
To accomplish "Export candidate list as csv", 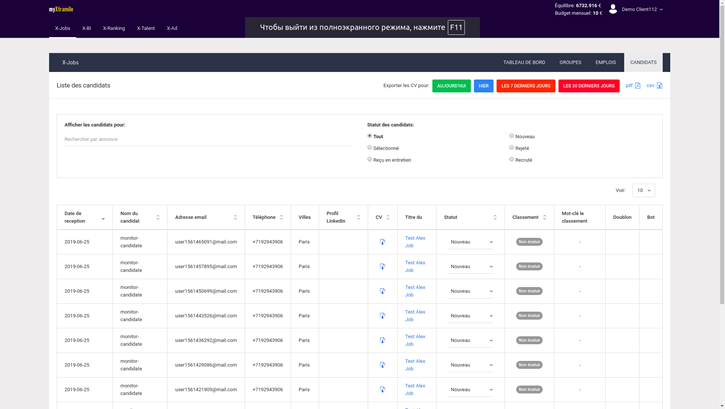I will pyautogui.click(x=654, y=85).
